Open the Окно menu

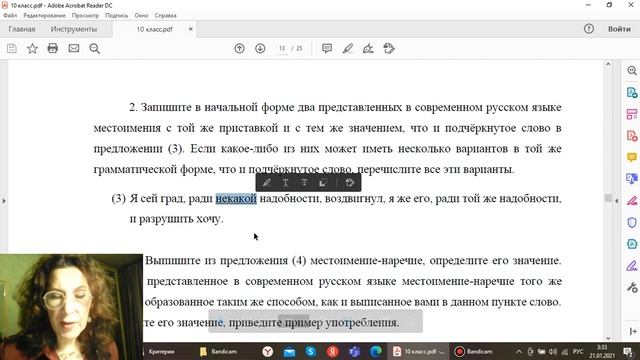[141, 16]
